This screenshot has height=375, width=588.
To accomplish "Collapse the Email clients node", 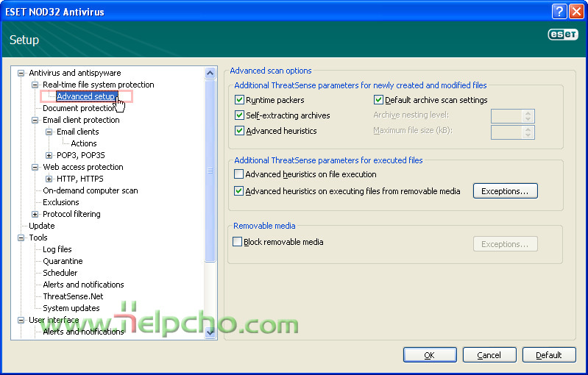I will [49, 132].
